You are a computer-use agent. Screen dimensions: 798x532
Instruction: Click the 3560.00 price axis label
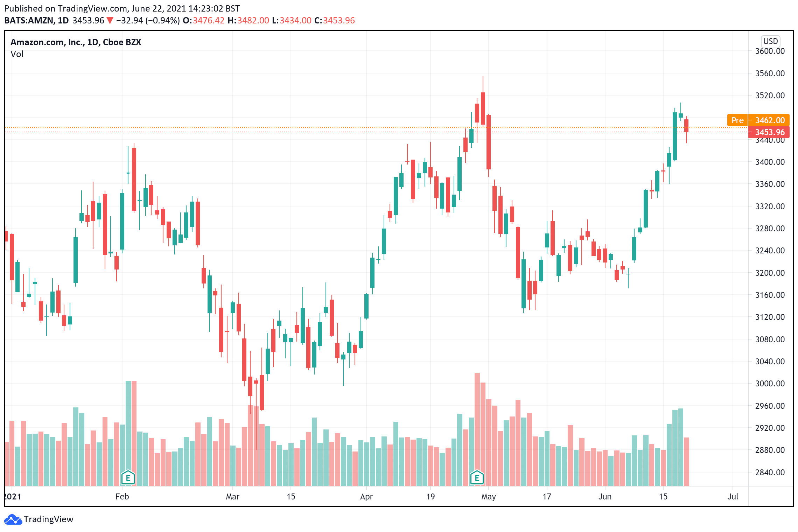click(770, 73)
